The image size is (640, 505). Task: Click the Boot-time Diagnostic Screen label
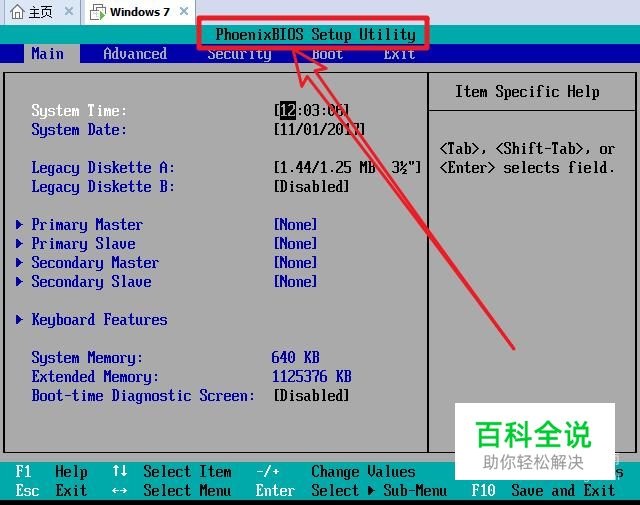[x=143, y=396]
